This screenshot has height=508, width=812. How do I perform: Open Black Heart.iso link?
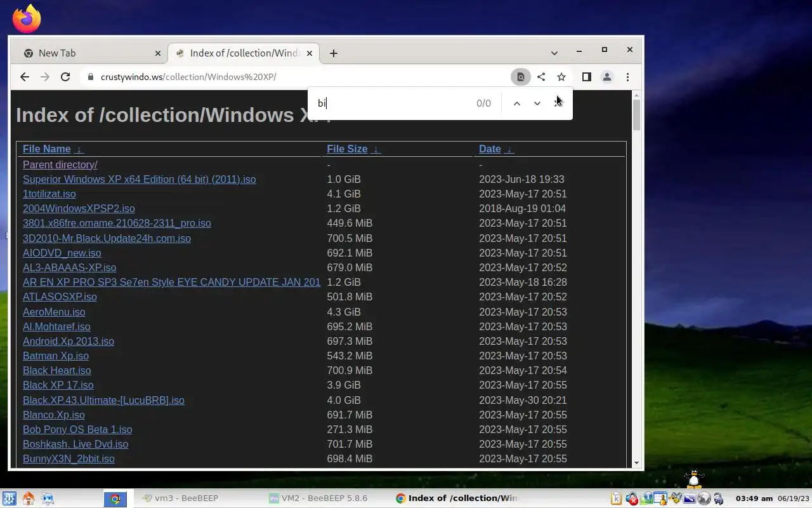56,371
